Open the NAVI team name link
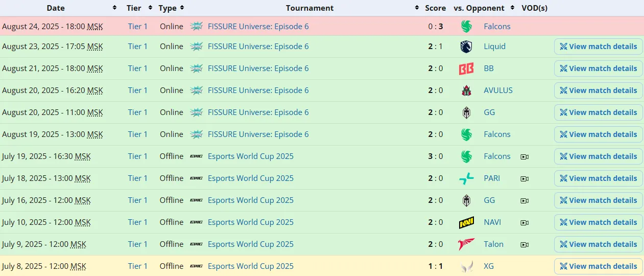The width and height of the screenshot is (644, 276). [492, 222]
